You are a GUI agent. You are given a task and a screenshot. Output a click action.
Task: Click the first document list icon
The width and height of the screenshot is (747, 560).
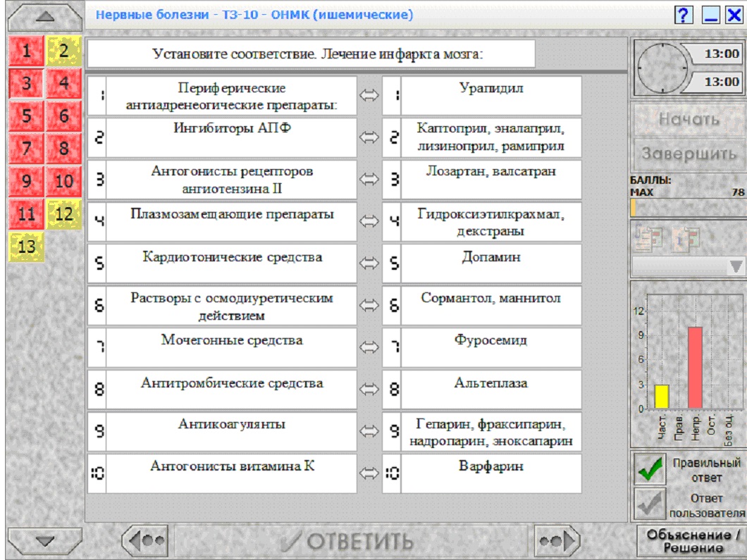click(648, 238)
